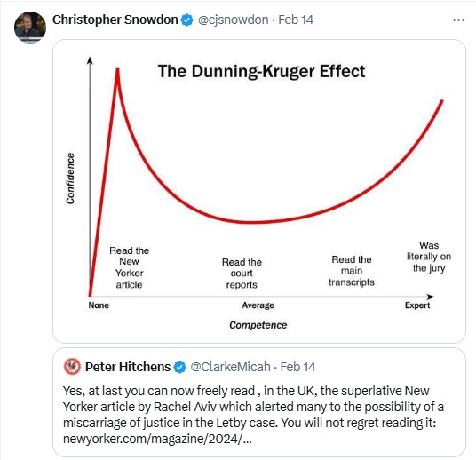Open the three-dot more options menu
The image size is (476, 460).
pyautogui.click(x=458, y=20)
